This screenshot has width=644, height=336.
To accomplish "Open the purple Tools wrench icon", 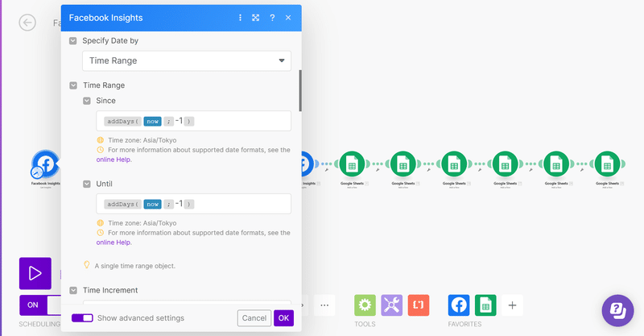I will (x=391, y=305).
